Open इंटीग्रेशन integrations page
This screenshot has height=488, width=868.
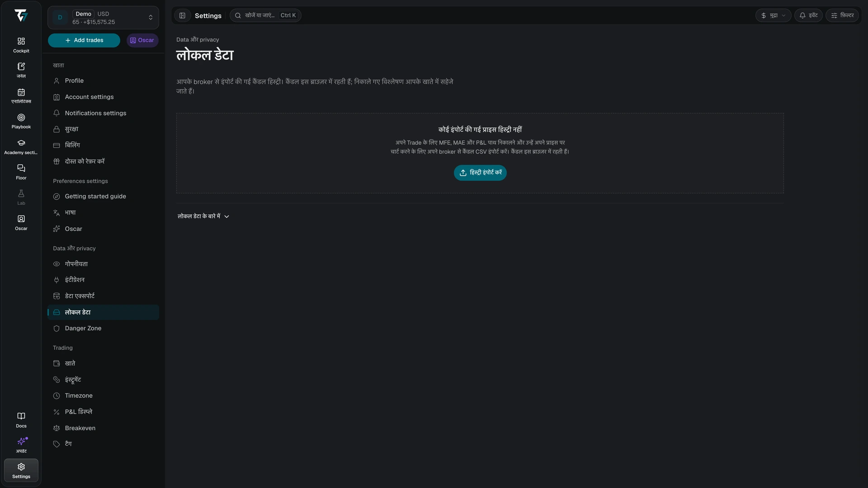point(103,280)
